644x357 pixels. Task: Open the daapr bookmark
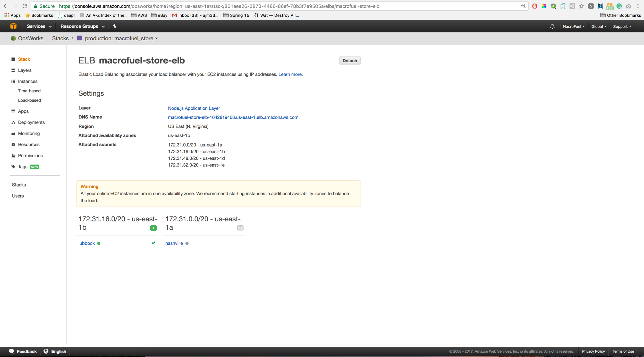point(66,15)
